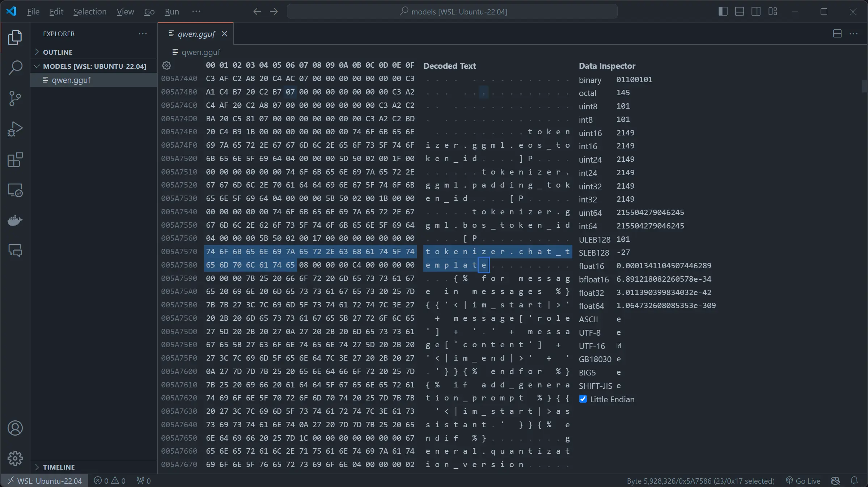Expand the Outline section
This screenshot has height=487, width=868.
(58, 52)
